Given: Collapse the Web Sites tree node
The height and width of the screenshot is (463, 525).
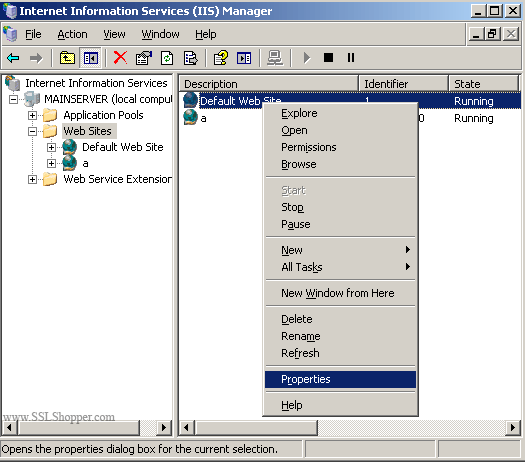Looking at the screenshot, I should tap(32, 131).
